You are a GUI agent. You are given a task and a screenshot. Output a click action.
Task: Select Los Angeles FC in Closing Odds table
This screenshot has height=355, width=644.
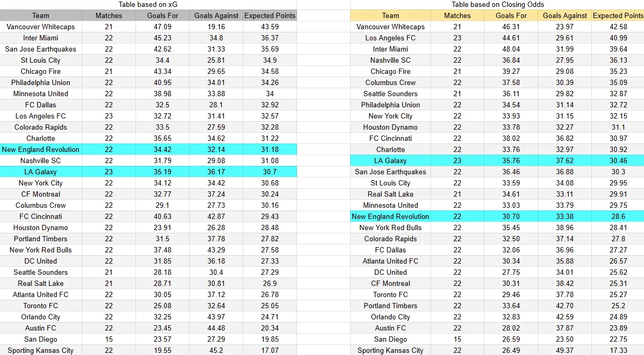[391, 38]
